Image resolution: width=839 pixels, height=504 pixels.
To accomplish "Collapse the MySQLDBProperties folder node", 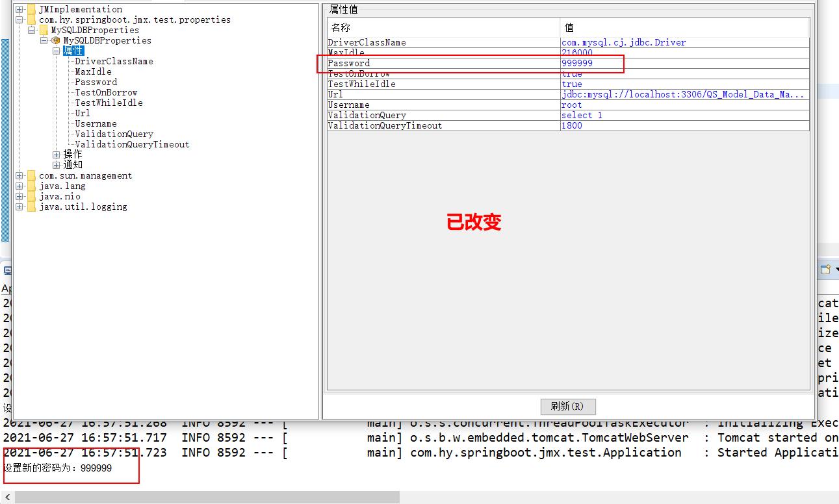I will 32,31.
